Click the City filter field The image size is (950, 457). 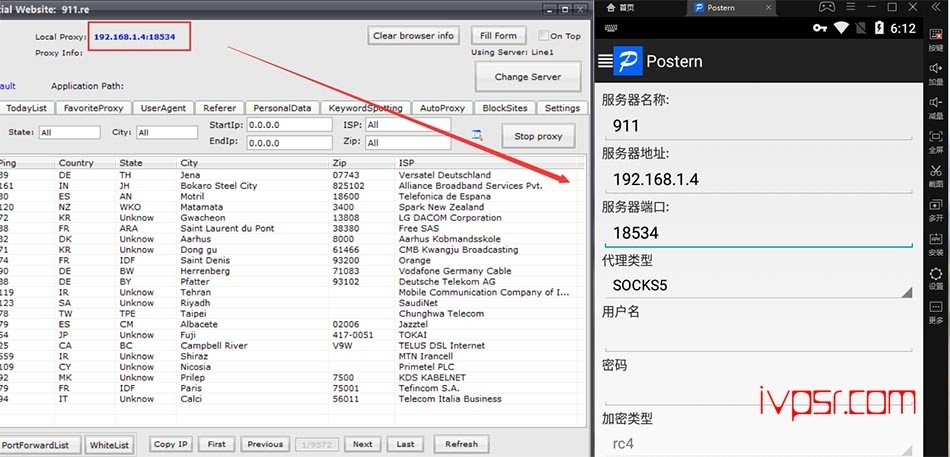coord(167,132)
